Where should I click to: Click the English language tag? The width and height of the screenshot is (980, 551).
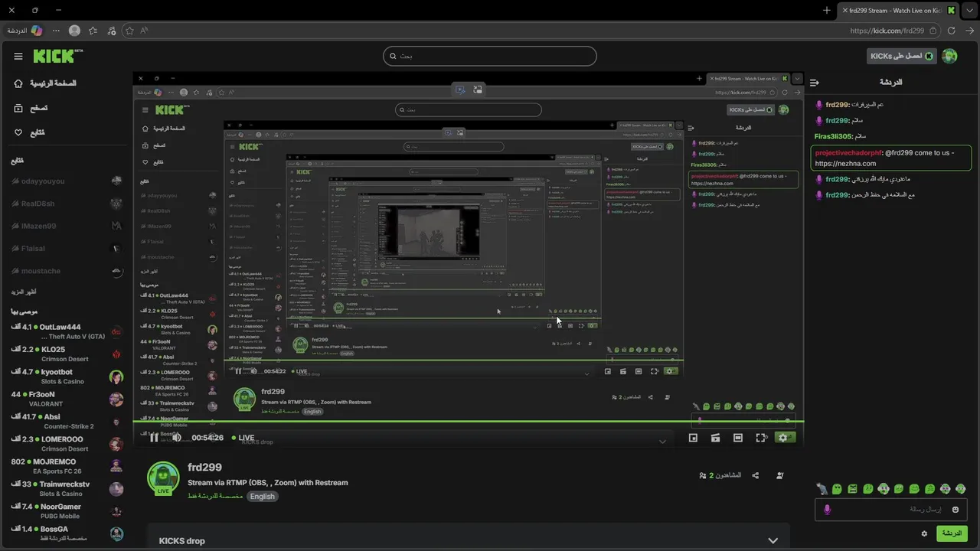coord(262,496)
